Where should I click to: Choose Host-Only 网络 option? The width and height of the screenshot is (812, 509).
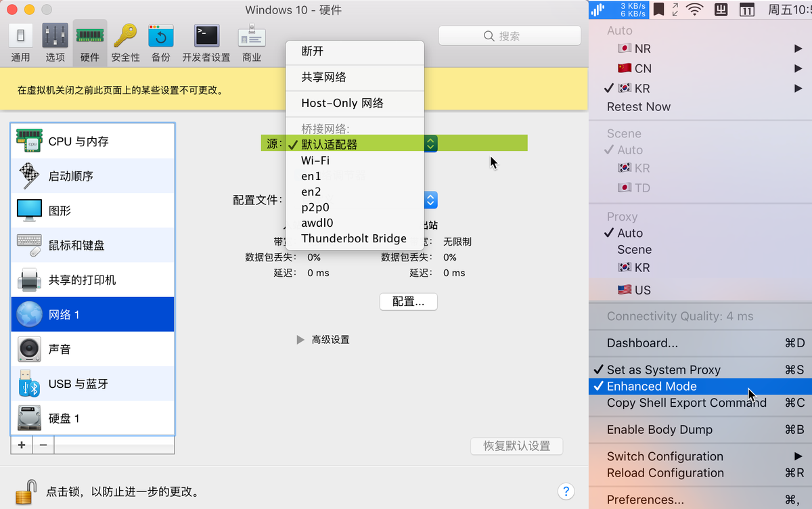[x=355, y=103]
